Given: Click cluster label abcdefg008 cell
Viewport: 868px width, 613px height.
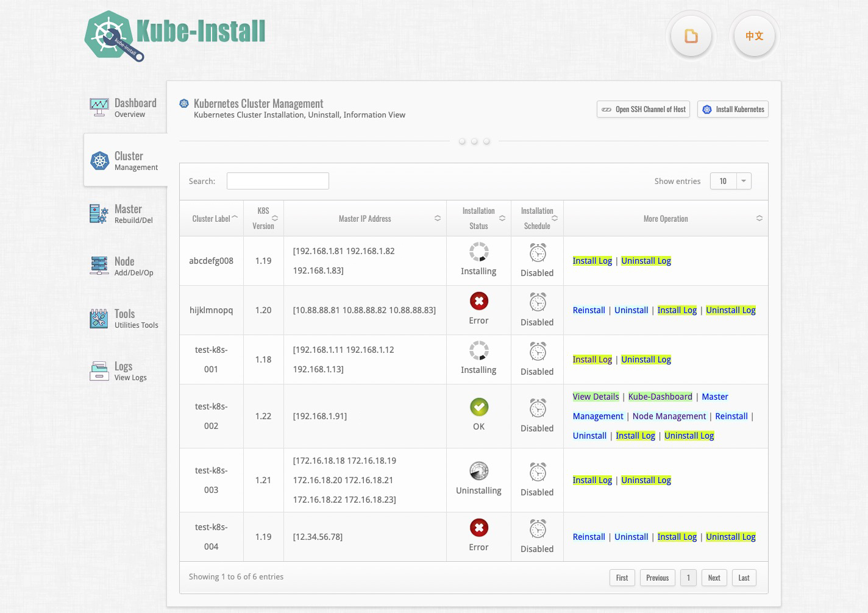Looking at the screenshot, I should [x=212, y=261].
